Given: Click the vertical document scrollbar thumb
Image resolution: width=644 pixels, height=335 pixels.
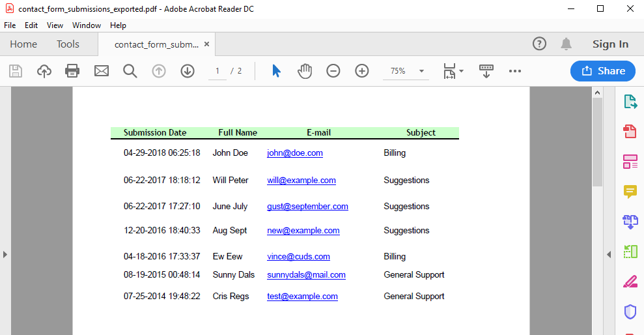Looking at the screenshot, I should point(597,143).
